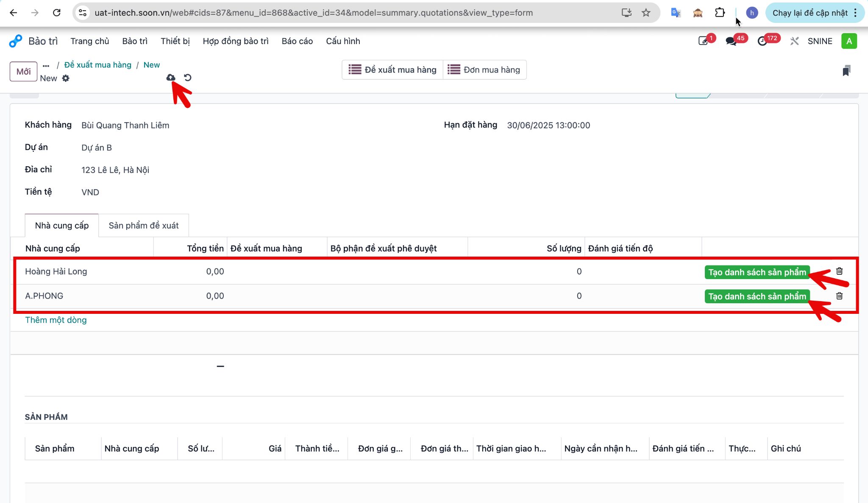Open the Google Translate extension icon
Viewport: 868px width, 503px height.
[676, 13]
